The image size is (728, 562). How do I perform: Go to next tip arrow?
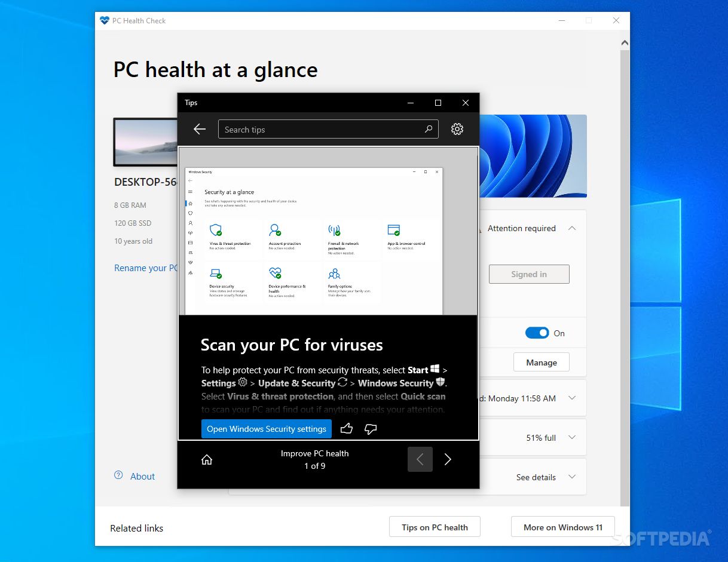(448, 459)
